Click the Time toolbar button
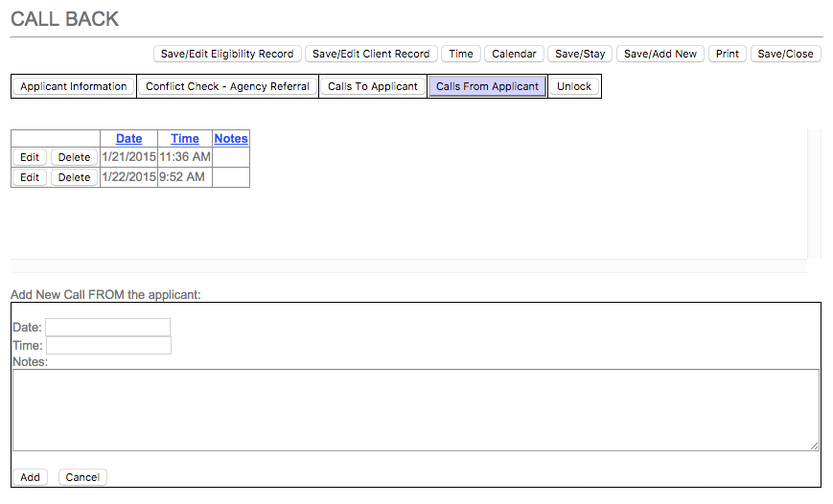 pyautogui.click(x=461, y=54)
